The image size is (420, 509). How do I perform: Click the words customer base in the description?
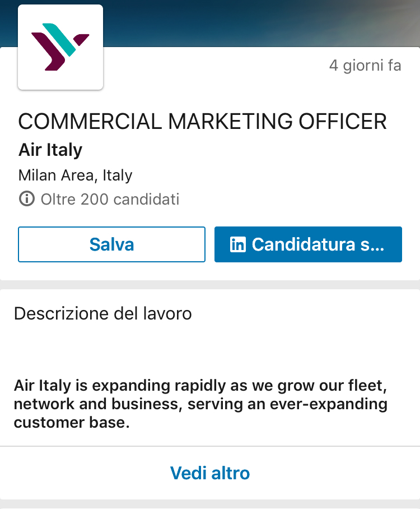pyautogui.click(x=71, y=422)
